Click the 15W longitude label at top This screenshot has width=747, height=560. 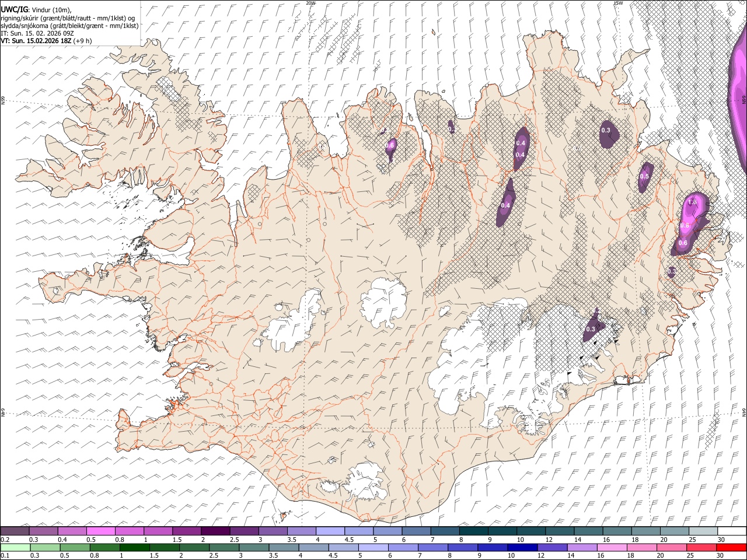(618, 2)
